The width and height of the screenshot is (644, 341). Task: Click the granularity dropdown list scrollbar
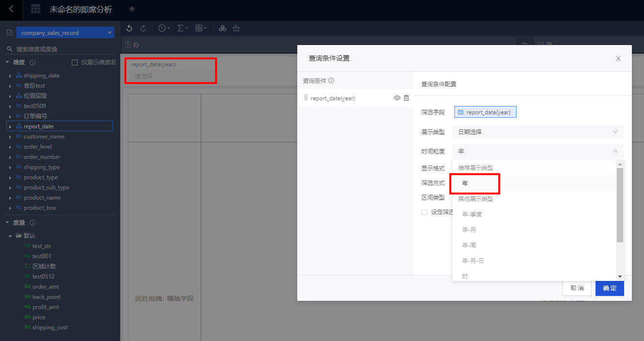pyautogui.click(x=620, y=204)
